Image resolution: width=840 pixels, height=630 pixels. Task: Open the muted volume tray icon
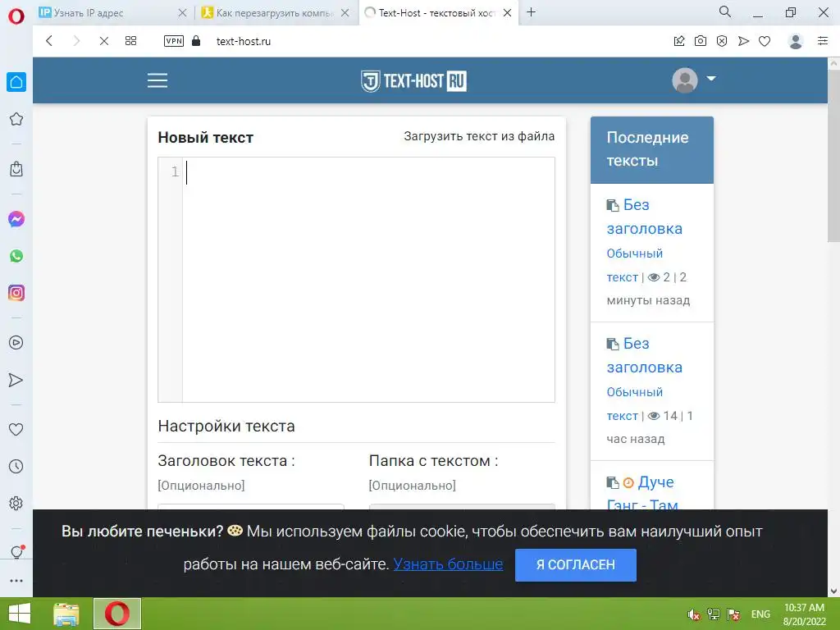pos(694,614)
